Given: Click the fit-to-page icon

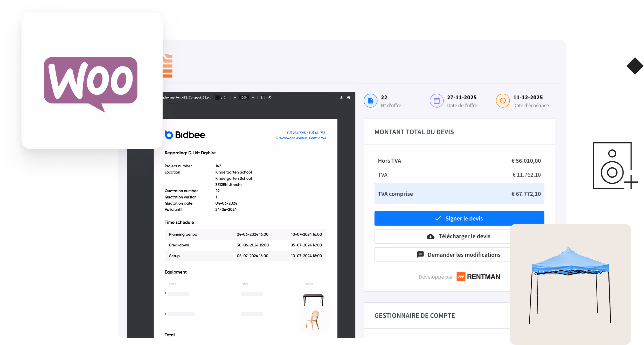Looking at the screenshot, I should [x=263, y=98].
